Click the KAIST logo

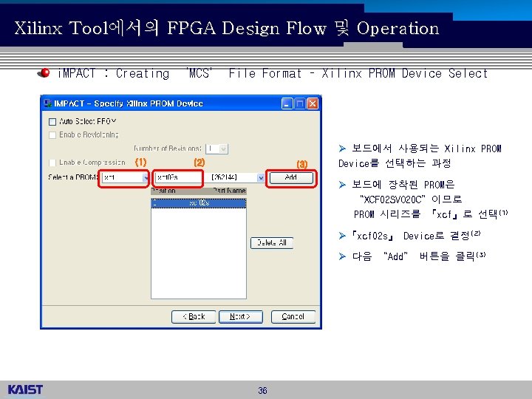pos(25,389)
